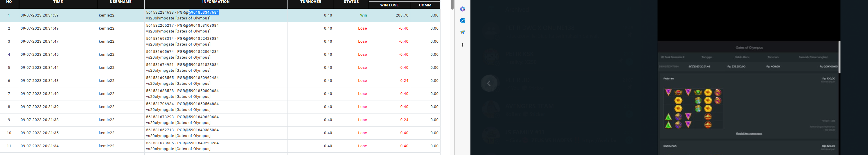Click the Rp 235.250,00 balance value

tap(736, 66)
